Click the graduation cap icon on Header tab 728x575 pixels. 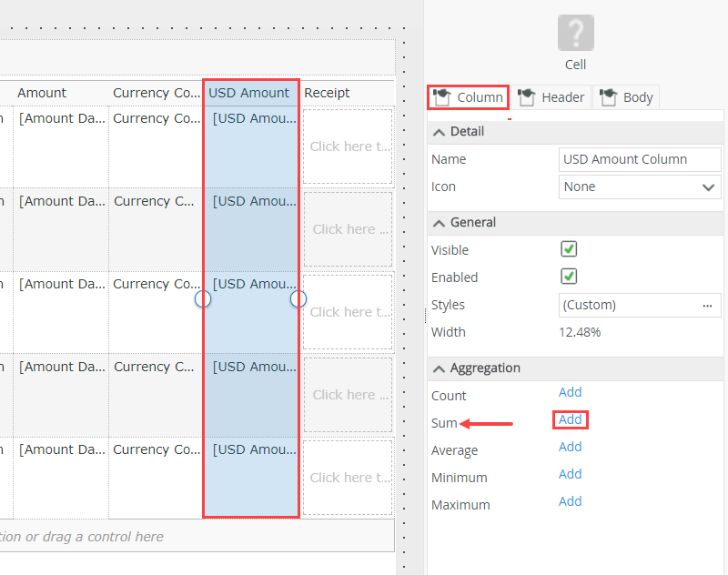(526, 96)
